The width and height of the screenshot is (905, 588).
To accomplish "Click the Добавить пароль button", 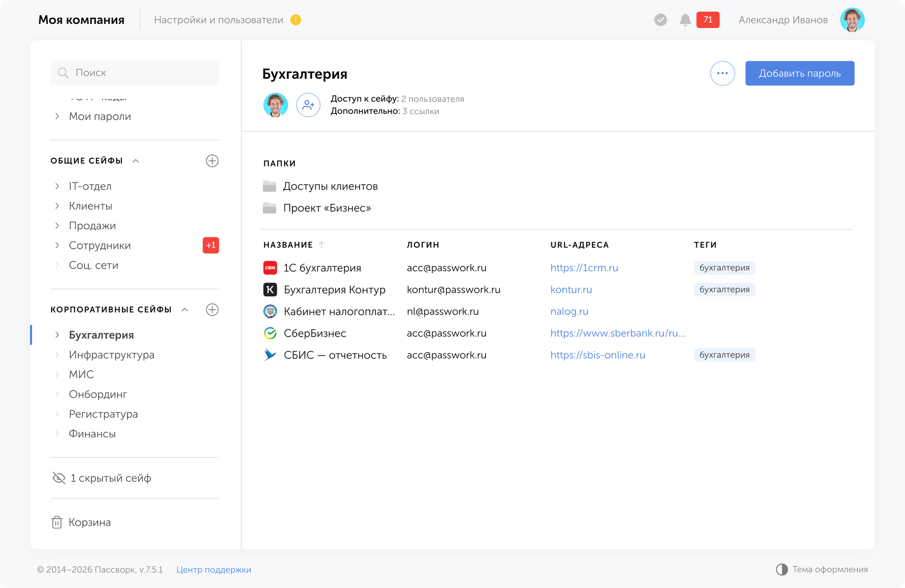I will [x=800, y=73].
